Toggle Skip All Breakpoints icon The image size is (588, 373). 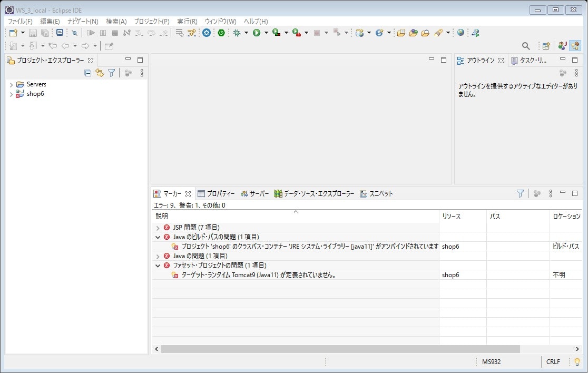[75, 33]
